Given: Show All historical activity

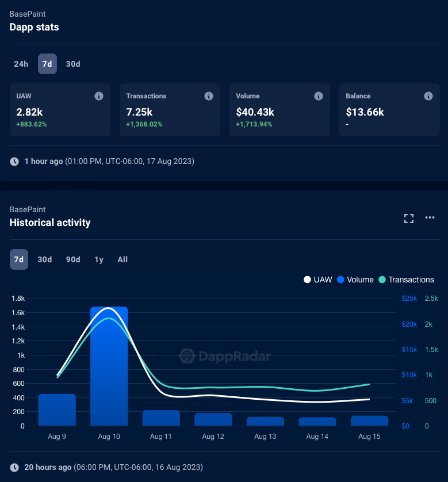Looking at the screenshot, I should (x=122, y=259).
